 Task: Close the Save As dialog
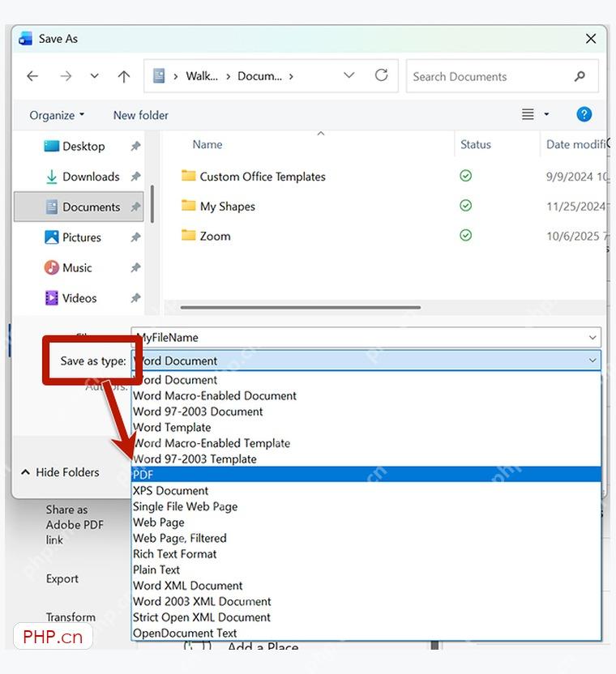point(591,39)
